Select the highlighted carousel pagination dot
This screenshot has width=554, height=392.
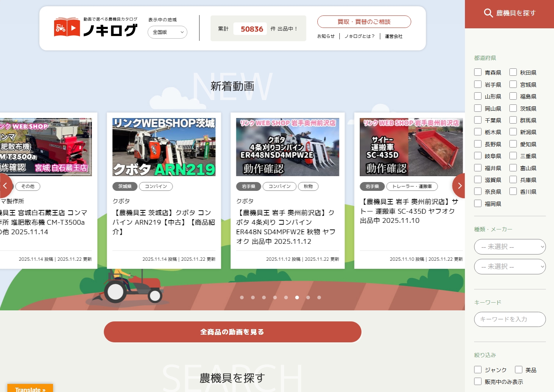[297, 297]
